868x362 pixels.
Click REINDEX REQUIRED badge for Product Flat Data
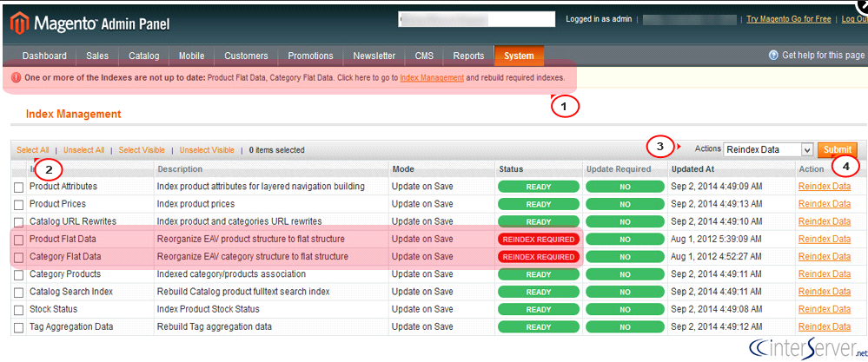click(x=539, y=240)
